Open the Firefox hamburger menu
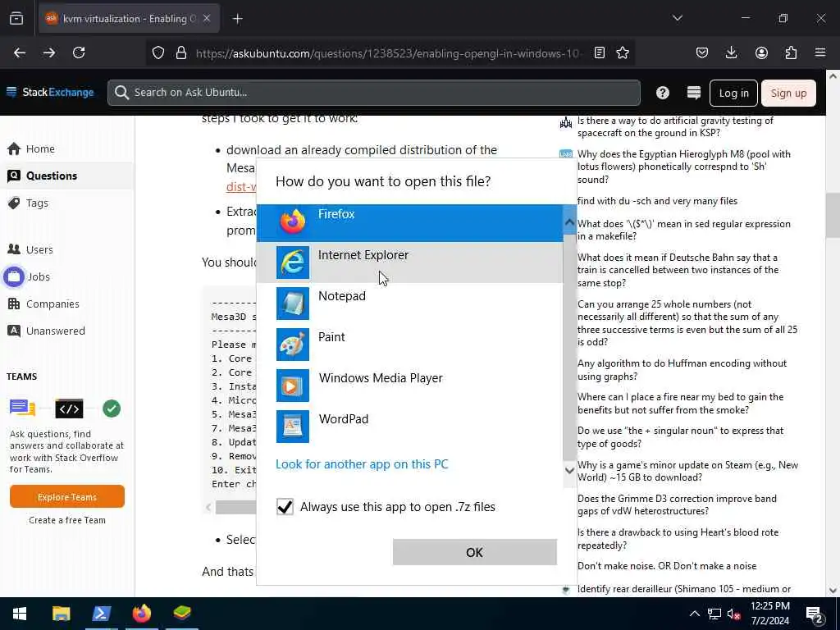Viewport: 840px width, 630px height. click(x=820, y=52)
